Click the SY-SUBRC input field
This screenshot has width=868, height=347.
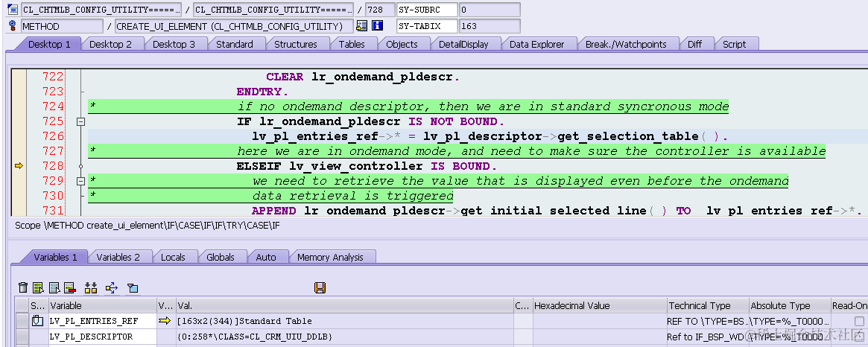pyautogui.click(x=427, y=10)
